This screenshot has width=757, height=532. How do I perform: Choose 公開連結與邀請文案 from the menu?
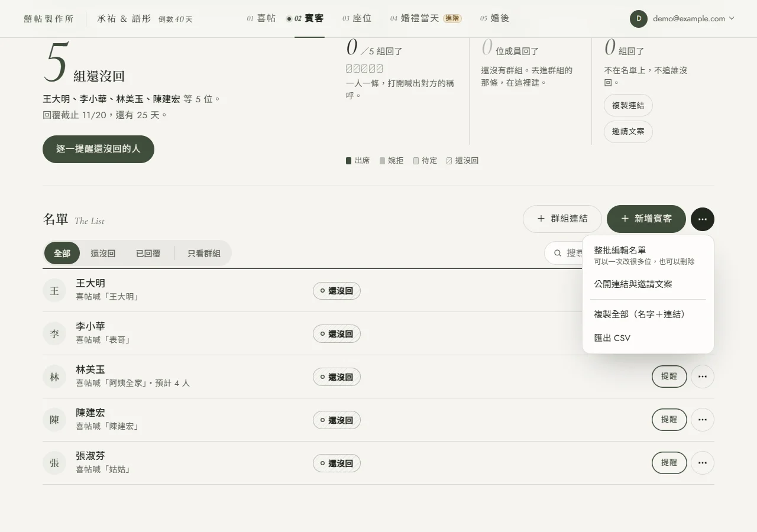tap(648, 284)
